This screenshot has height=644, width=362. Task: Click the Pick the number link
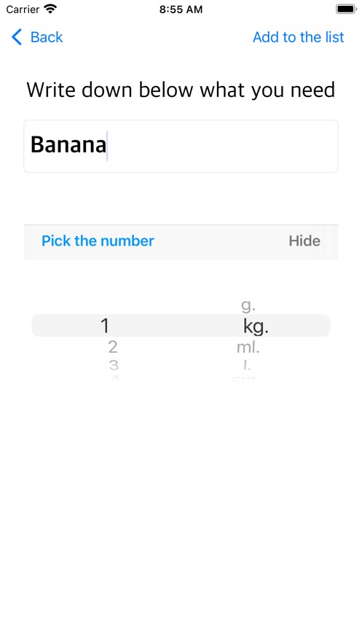[98, 241]
